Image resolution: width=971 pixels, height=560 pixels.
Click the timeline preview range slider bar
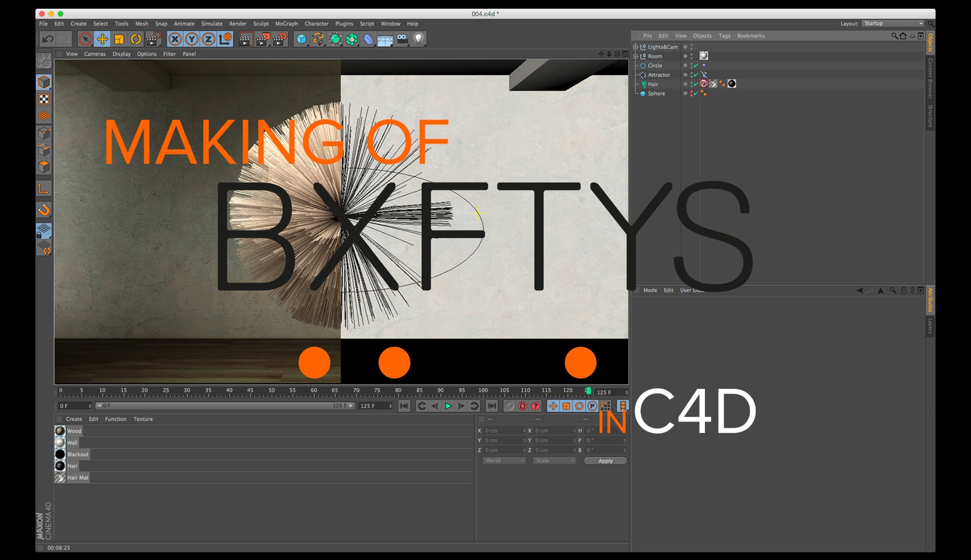[225, 406]
